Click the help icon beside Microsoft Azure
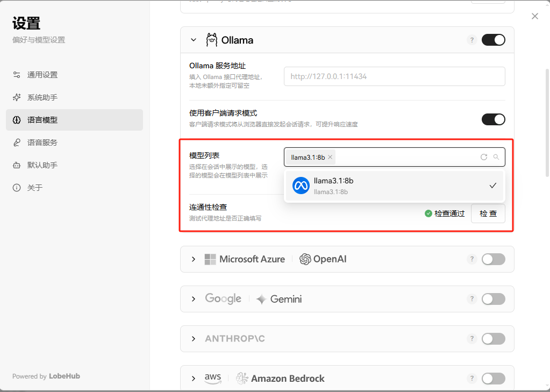Screen dimensions: 550x392 (472, 259)
